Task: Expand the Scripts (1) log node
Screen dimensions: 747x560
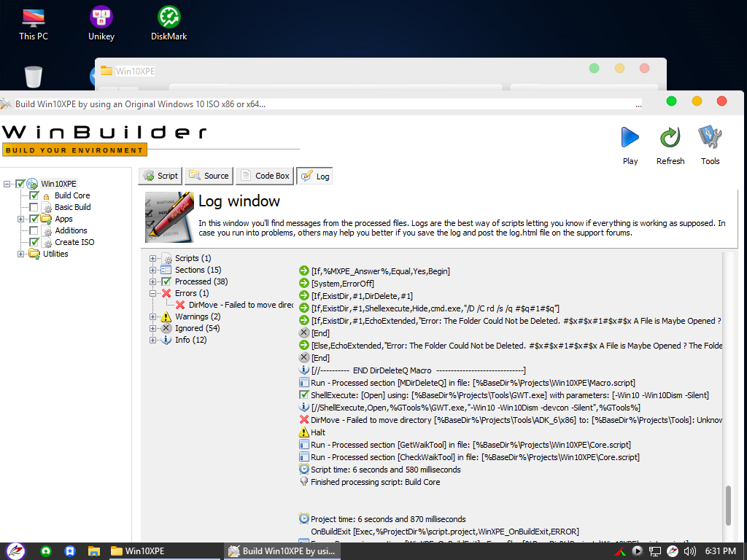Action: click(152, 259)
